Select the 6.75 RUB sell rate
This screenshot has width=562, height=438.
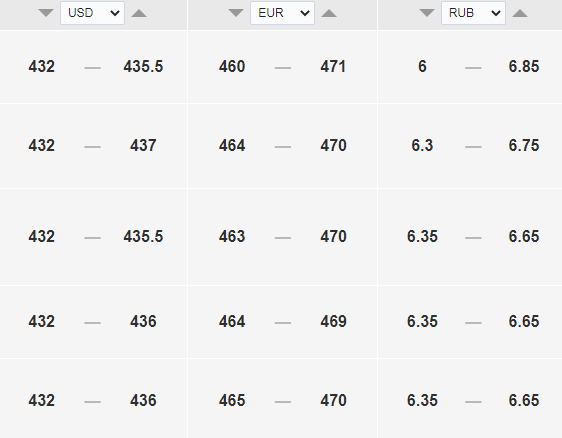click(x=524, y=146)
